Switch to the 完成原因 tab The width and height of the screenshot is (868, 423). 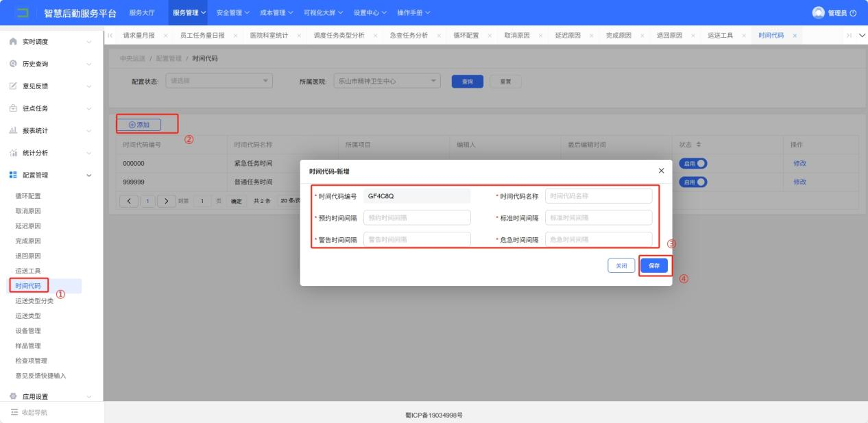coord(619,35)
